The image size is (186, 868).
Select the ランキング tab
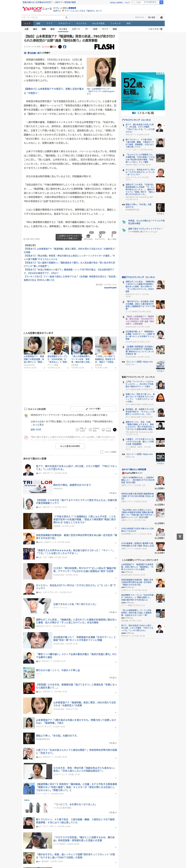115,23
